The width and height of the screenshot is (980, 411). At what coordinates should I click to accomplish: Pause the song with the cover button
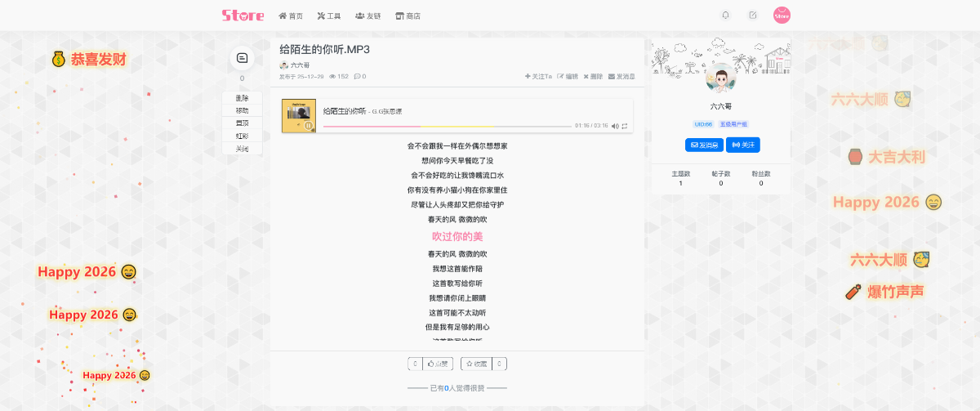pos(308,125)
